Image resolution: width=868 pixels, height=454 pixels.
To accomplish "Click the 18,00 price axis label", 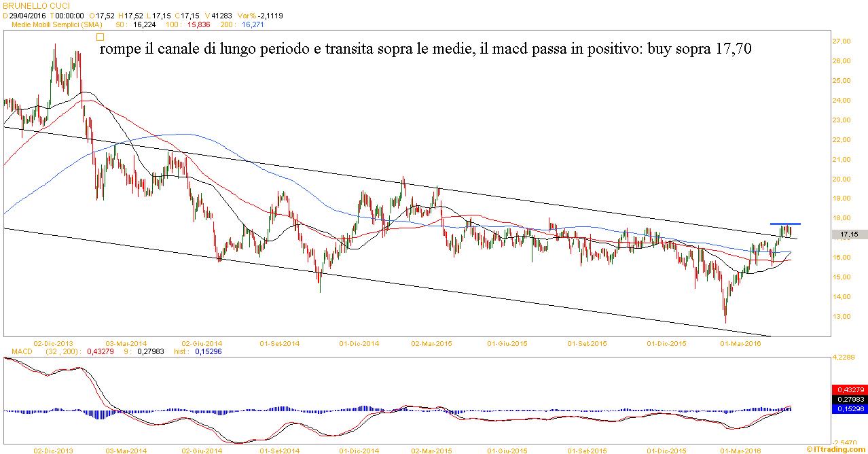I will (x=842, y=218).
